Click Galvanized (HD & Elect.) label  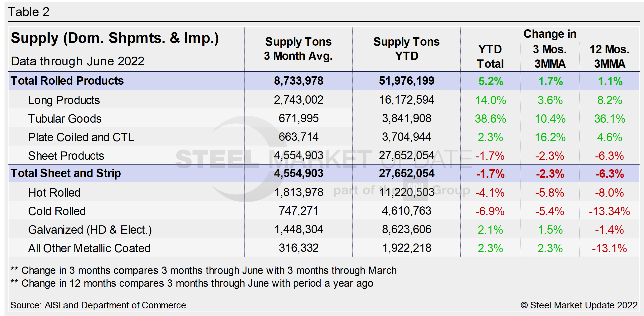point(90,230)
